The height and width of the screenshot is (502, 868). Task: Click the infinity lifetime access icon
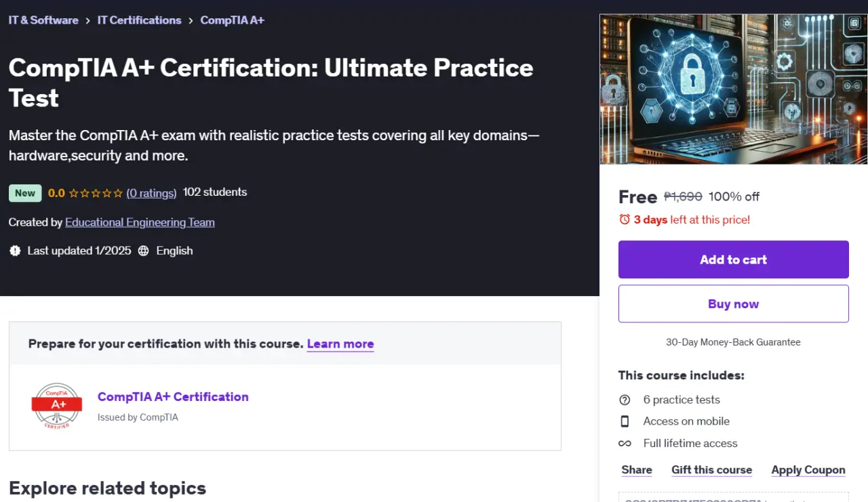point(625,444)
